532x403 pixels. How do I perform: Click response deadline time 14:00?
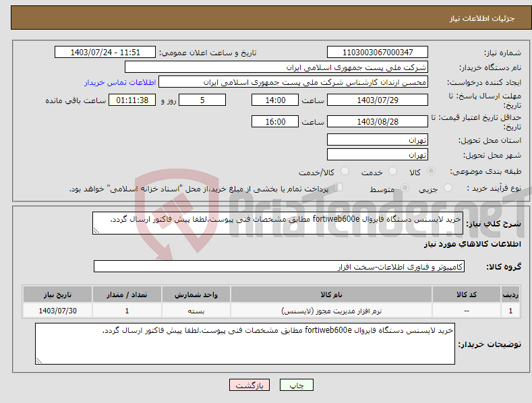tap(275, 100)
